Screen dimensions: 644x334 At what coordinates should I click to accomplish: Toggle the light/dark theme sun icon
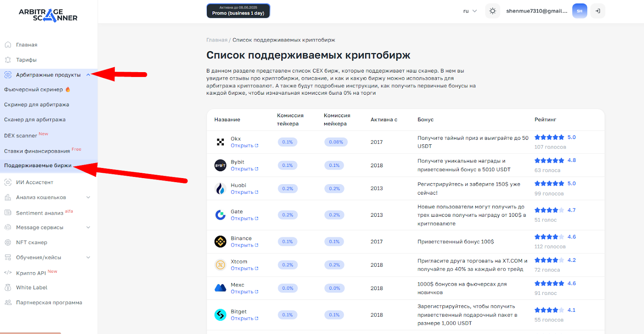[x=493, y=11]
